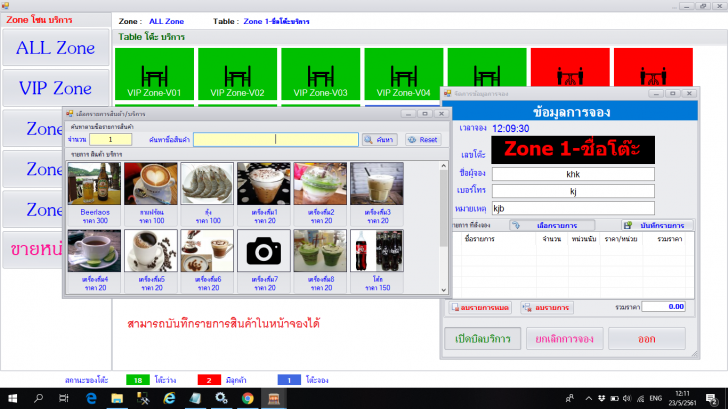Screen dimensions: 728x409
Task: Pick the เครื่องดื่ม2 product thumbnail
Action: pyautogui.click(x=320, y=184)
